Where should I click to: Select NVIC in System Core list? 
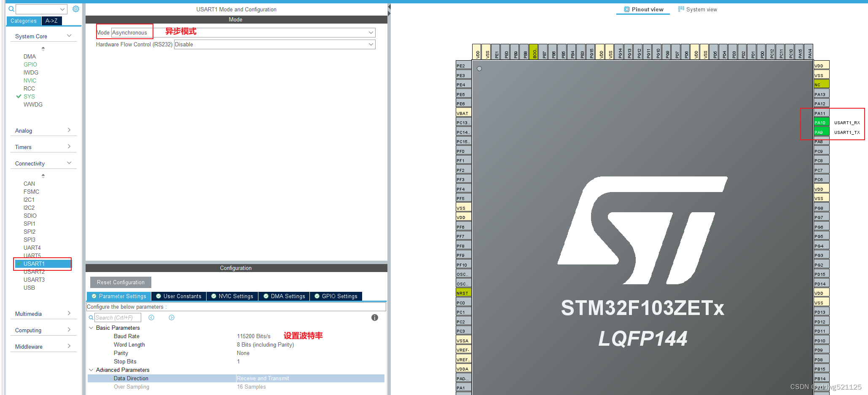(x=30, y=80)
